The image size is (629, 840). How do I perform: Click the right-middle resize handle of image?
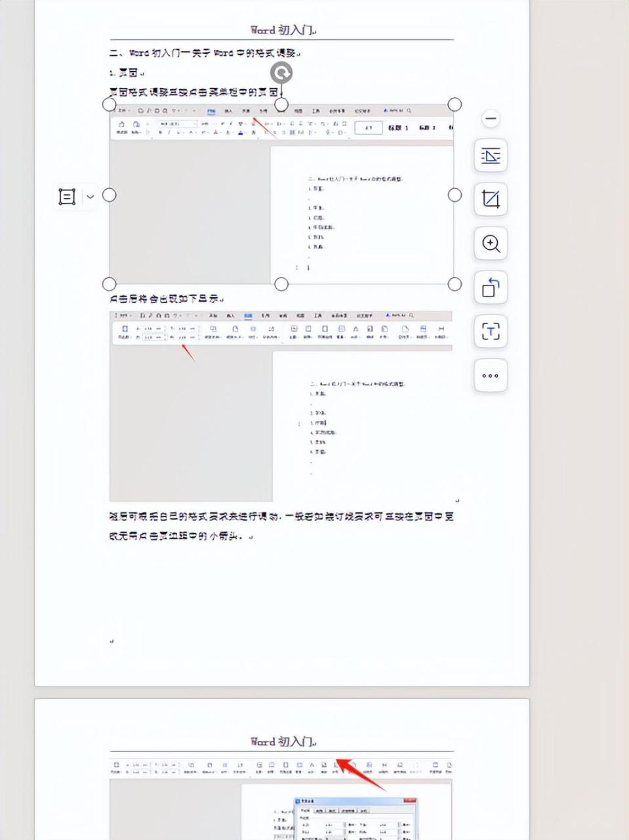tap(455, 195)
